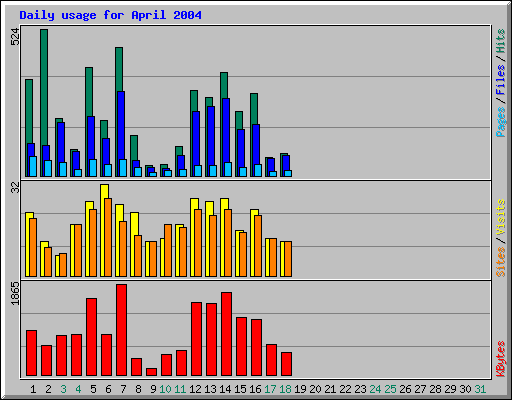The height and width of the screenshot is (400, 512).
Task: Click day 7 on the x-axis
Action: 123,389
